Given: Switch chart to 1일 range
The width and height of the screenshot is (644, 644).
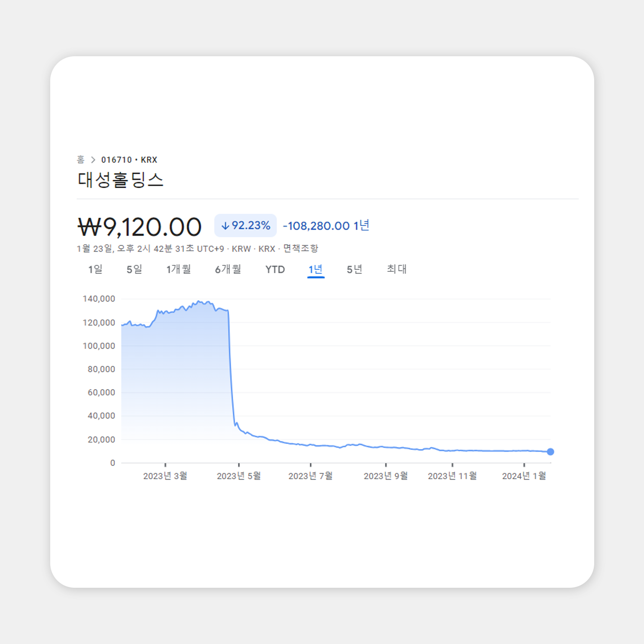Looking at the screenshot, I should click(95, 269).
